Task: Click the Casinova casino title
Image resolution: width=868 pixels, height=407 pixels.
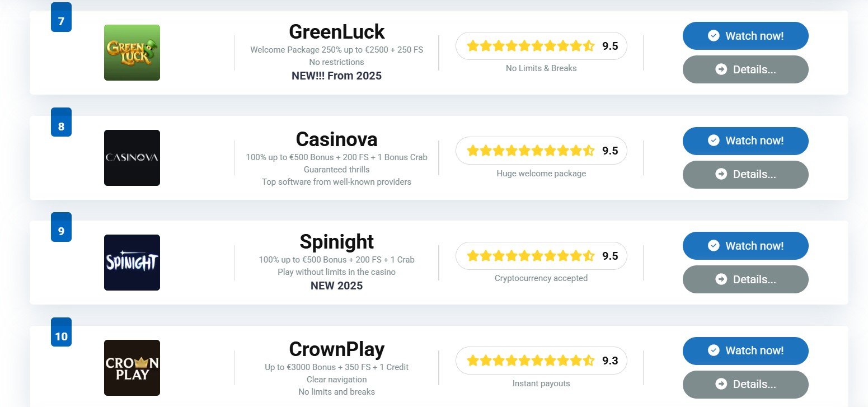Action: [337, 139]
